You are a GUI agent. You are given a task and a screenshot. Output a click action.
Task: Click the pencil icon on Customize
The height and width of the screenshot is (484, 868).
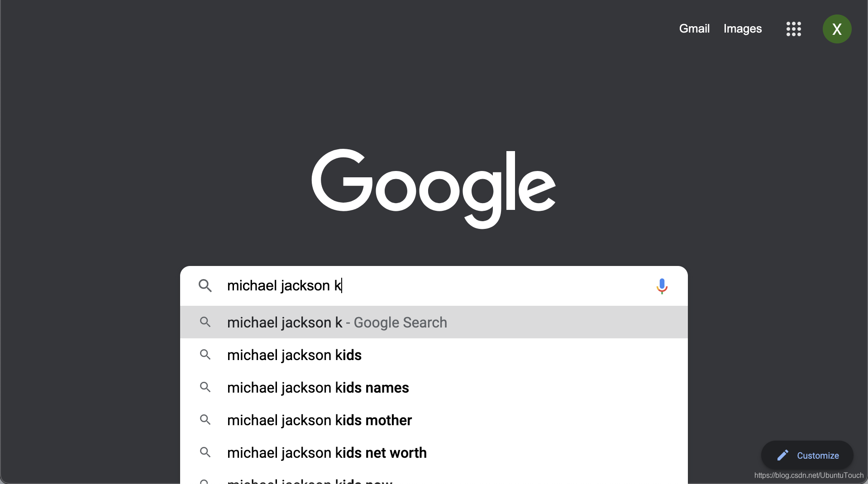[782, 456]
